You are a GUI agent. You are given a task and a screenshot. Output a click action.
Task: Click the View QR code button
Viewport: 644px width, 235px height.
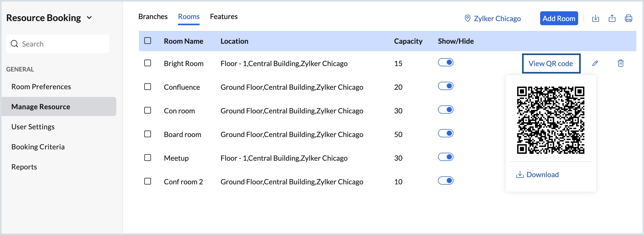click(x=551, y=64)
